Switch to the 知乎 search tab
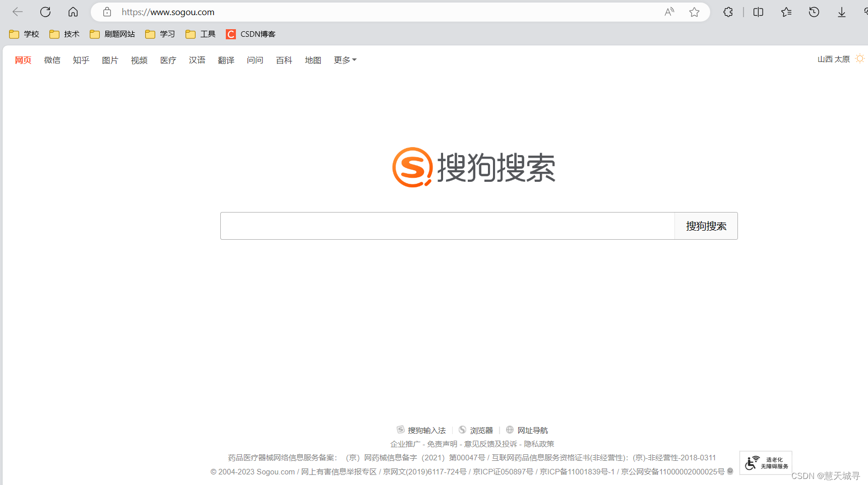Screen dimensions: 868x485 pos(81,60)
